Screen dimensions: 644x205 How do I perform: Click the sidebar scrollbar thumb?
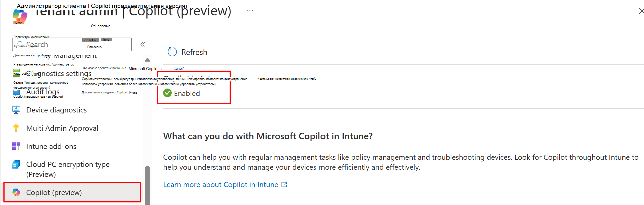(147, 185)
